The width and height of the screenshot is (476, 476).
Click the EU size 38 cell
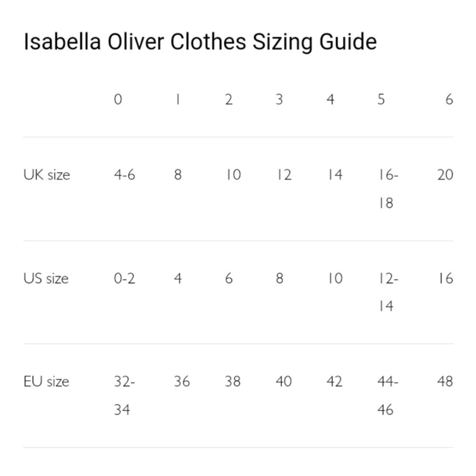(x=233, y=382)
